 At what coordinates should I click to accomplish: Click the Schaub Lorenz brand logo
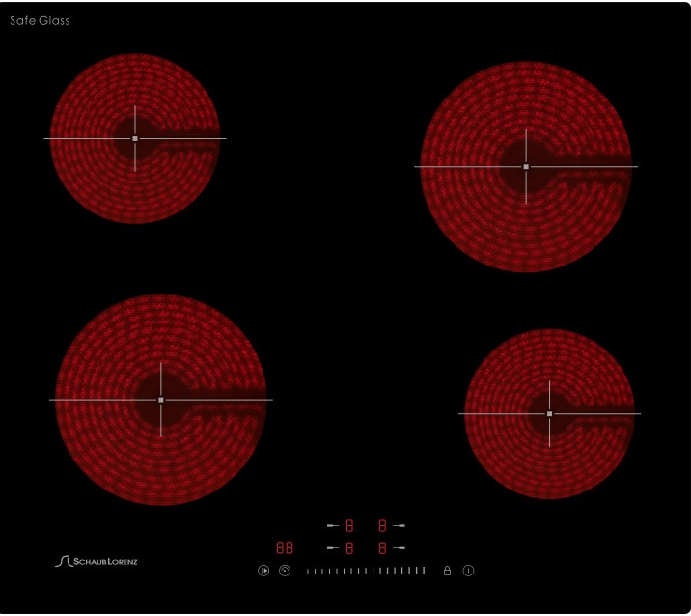[97, 561]
